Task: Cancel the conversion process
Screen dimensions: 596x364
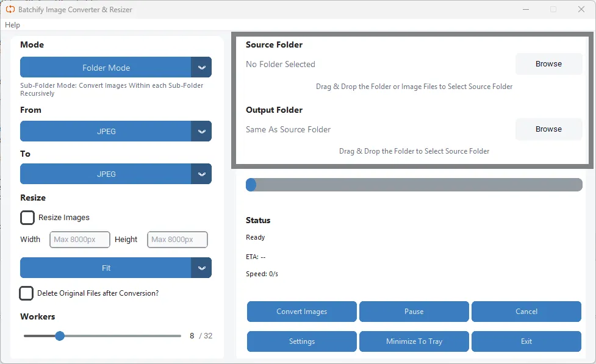Action: tap(526, 312)
